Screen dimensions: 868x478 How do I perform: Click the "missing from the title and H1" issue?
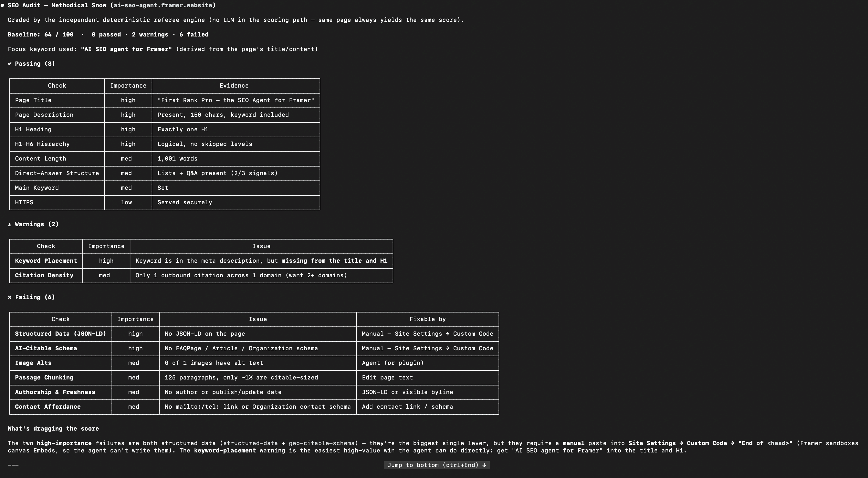pyautogui.click(x=334, y=261)
